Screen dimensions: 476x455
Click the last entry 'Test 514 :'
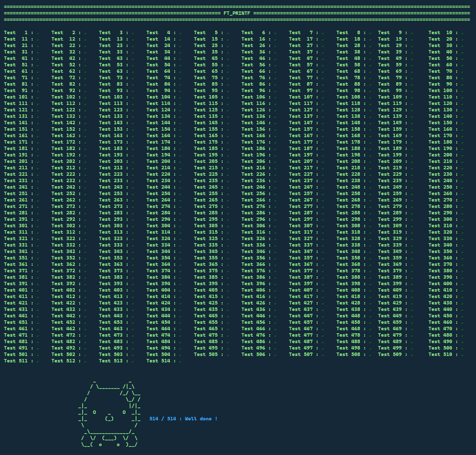point(161,361)
